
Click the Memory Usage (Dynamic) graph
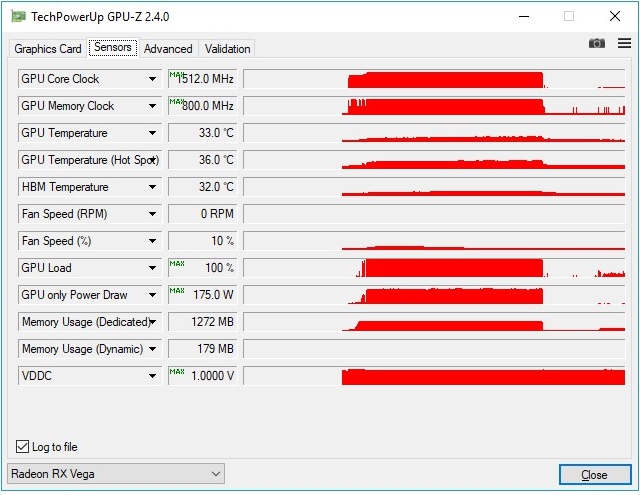coord(434,348)
